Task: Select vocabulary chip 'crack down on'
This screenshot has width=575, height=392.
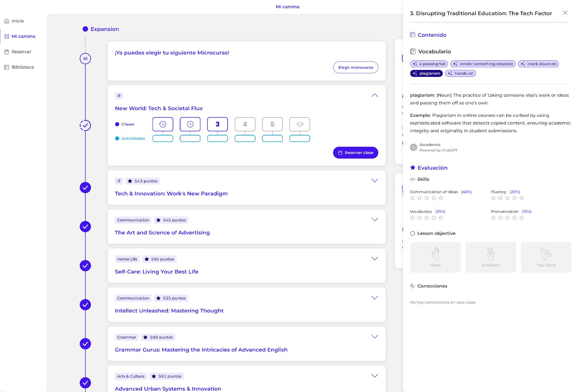Action: pyautogui.click(x=538, y=64)
